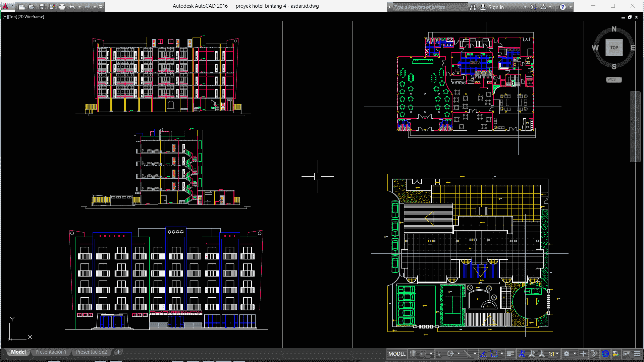Image resolution: width=644 pixels, height=362 pixels.
Task: Click the MODEL space status bar button
Action: point(397,354)
